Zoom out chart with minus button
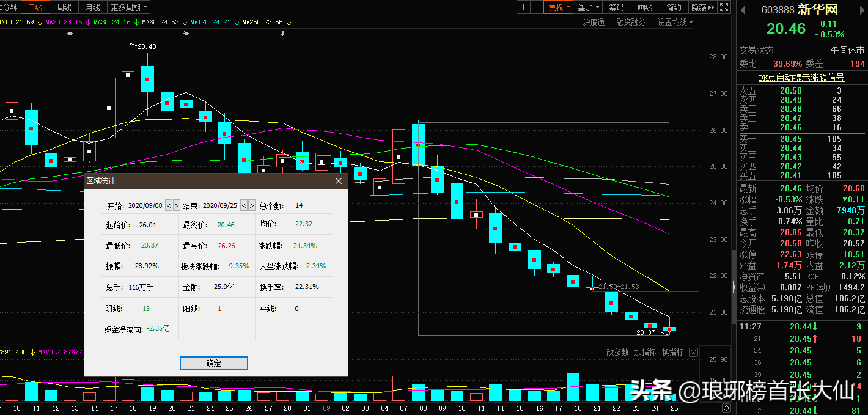This screenshot has height=415, width=868. 537,7
